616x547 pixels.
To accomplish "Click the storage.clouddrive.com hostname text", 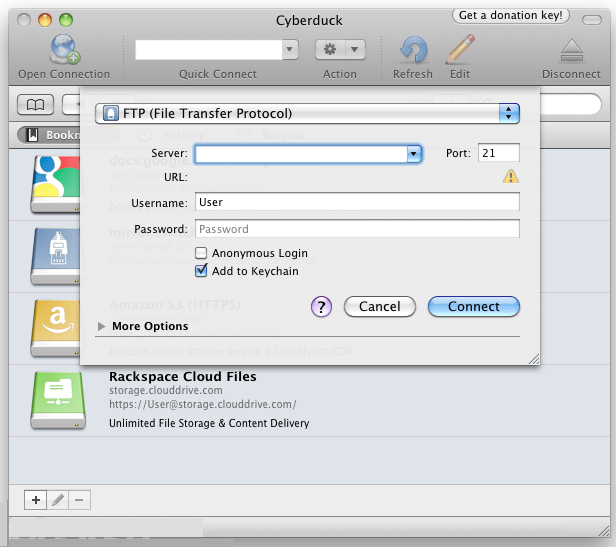I will (x=166, y=390).
